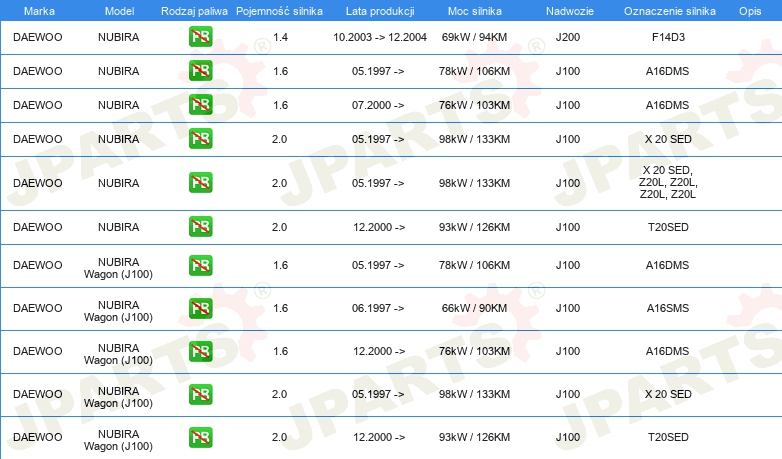Viewport: 782px width, 459px height.
Task: Click the Oznaczenie silnika column header
Action: point(670,11)
